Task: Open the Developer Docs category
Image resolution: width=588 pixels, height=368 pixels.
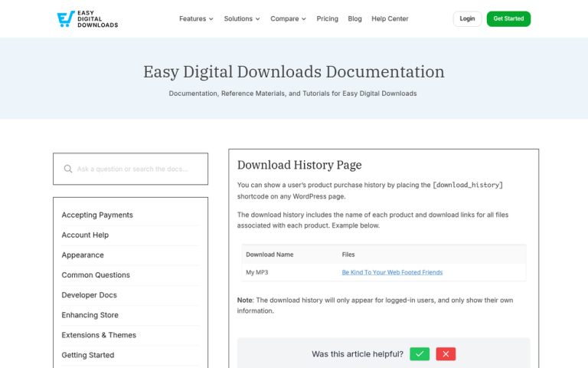Action: tap(90, 295)
